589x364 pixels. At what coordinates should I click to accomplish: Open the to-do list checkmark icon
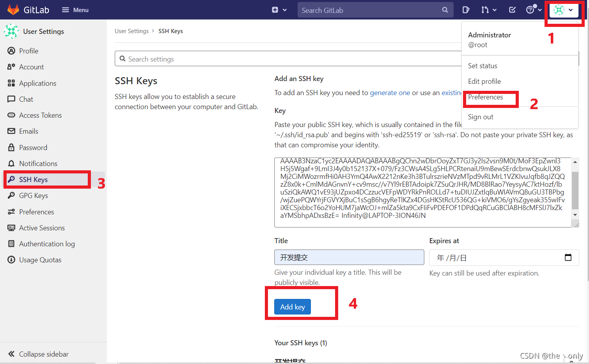(512, 9)
